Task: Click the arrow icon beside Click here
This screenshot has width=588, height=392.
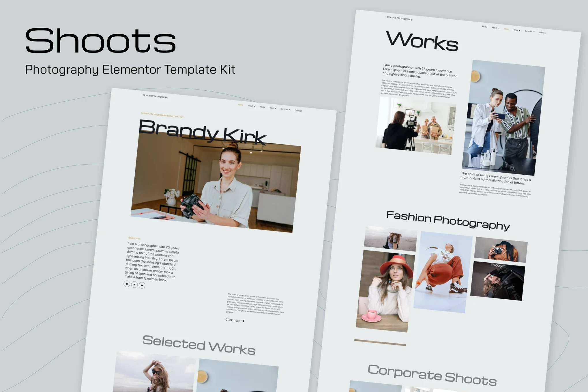Action: pos(242,320)
